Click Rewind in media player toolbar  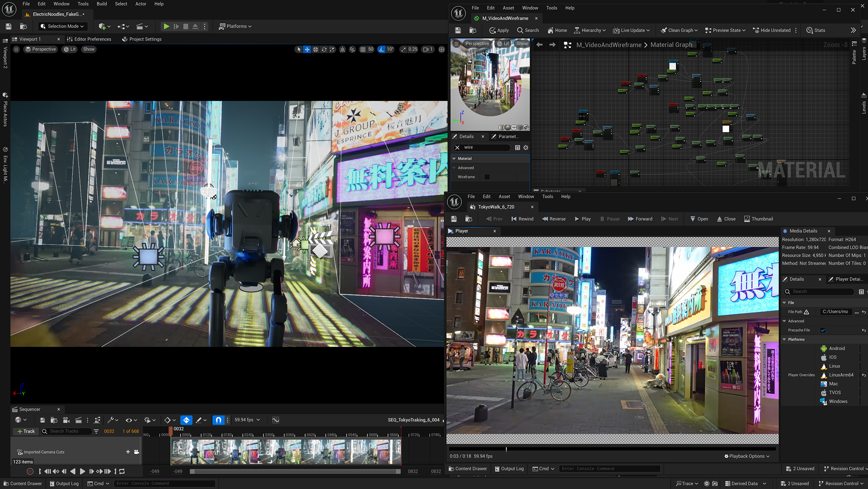coord(522,219)
